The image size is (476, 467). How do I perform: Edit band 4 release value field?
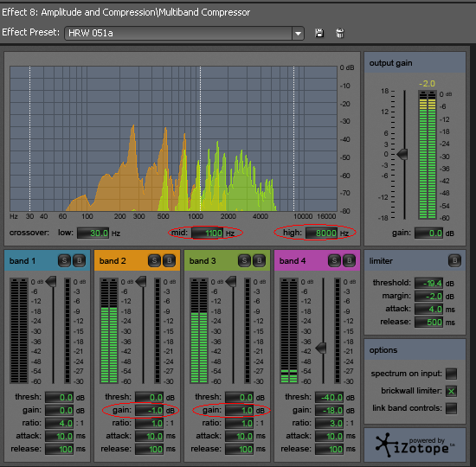[x=329, y=449]
